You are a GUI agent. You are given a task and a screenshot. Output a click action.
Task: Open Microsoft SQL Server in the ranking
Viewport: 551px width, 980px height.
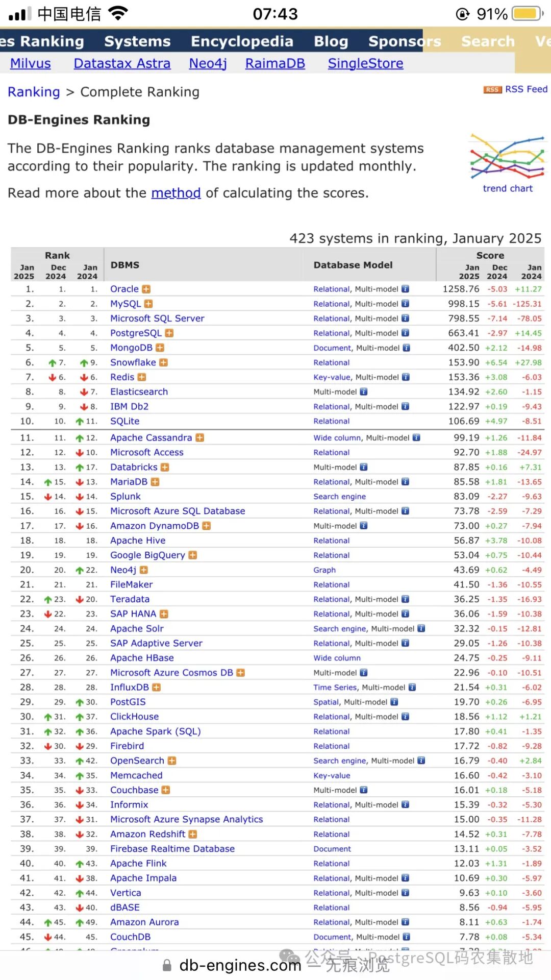point(157,318)
